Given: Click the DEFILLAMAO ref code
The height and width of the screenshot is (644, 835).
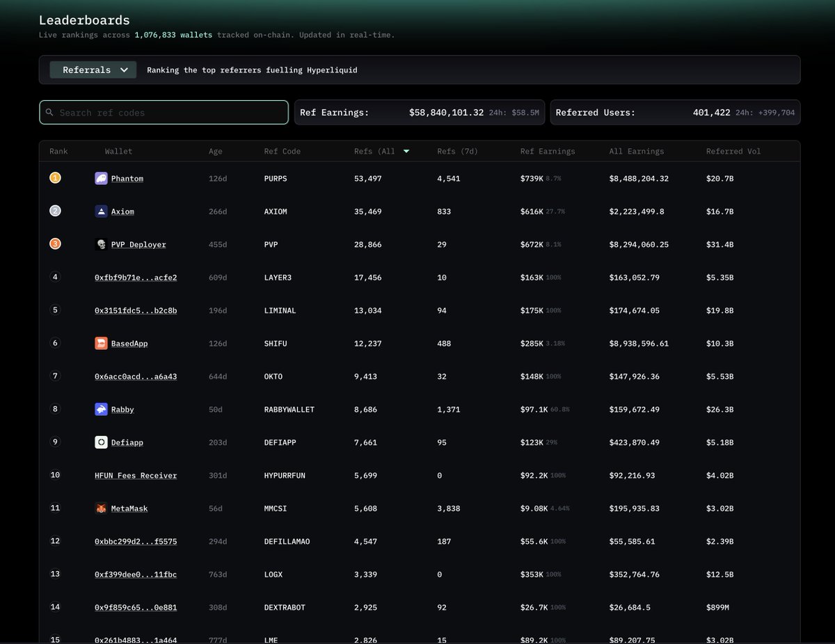Looking at the screenshot, I should tap(287, 541).
